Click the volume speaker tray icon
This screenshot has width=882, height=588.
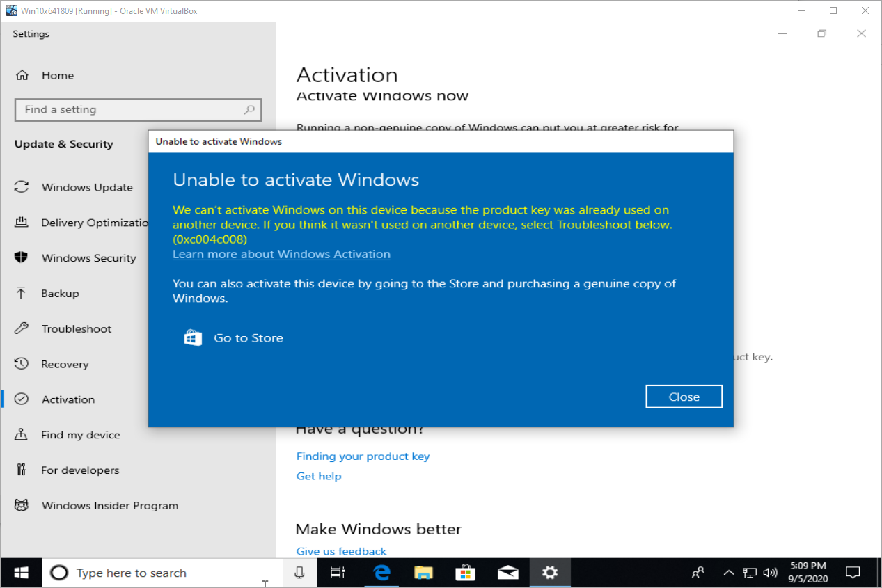770,573
